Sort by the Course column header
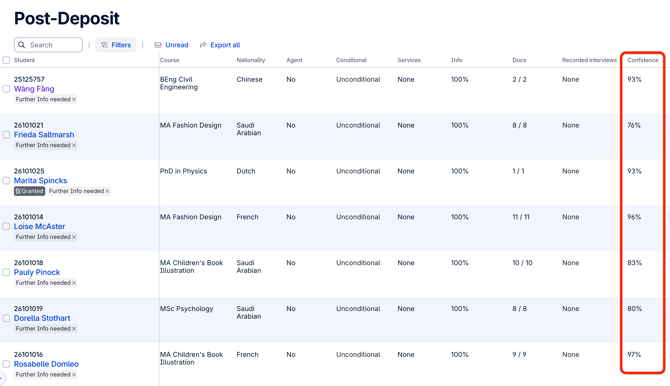Image resolution: width=670 pixels, height=386 pixels. coord(170,60)
